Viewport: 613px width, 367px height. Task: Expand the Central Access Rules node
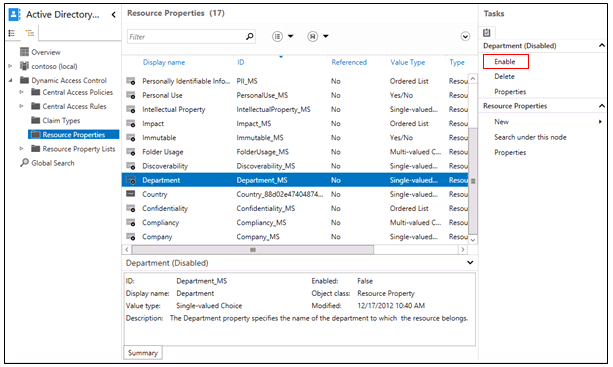pyautogui.click(x=22, y=106)
